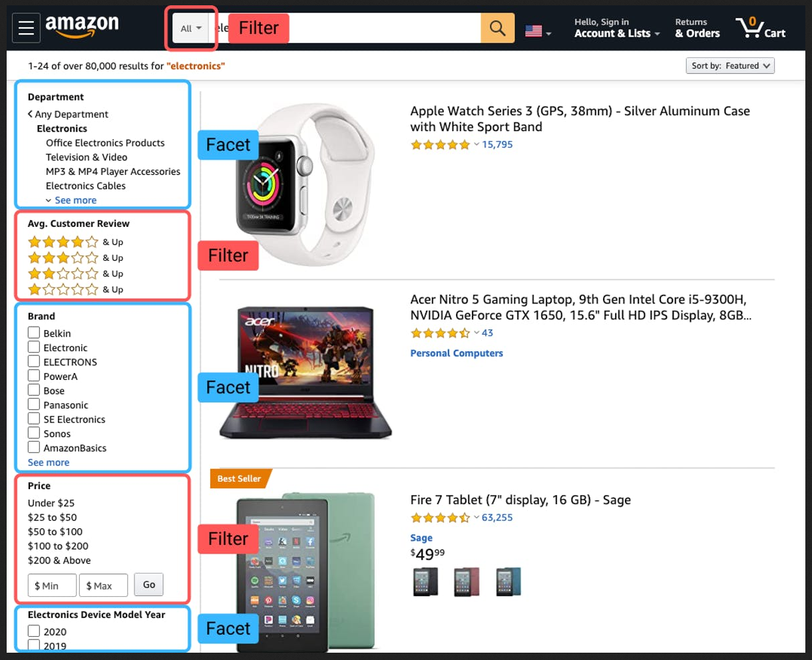Click the $ Min price input field
This screenshot has height=660, width=812.
point(52,585)
